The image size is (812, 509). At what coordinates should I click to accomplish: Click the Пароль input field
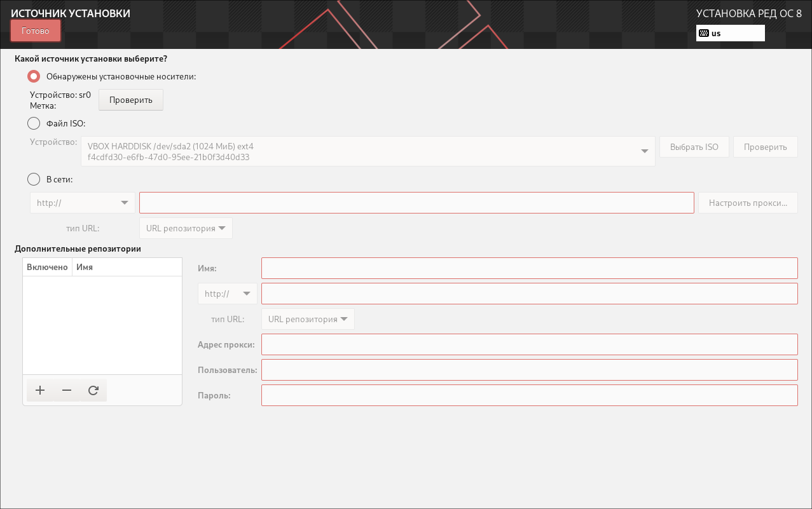click(x=529, y=395)
